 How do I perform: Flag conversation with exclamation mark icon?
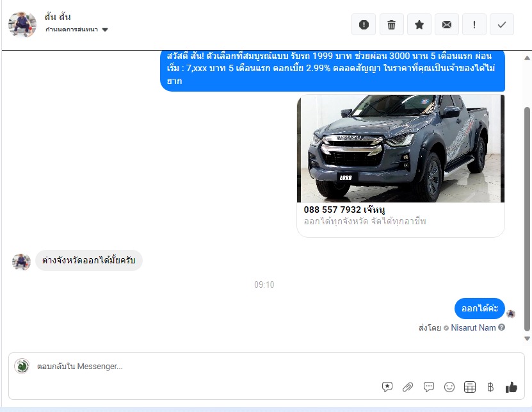474,24
